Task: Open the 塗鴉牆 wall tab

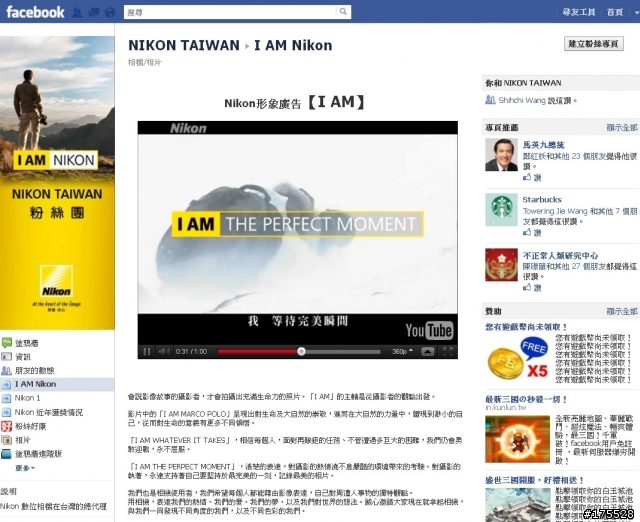Action: tap(27, 343)
